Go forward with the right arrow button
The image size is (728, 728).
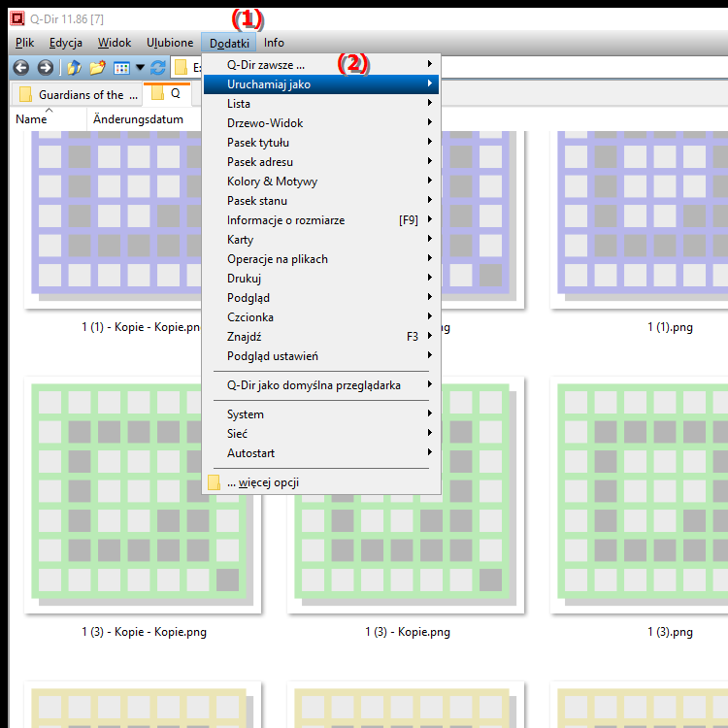45,68
